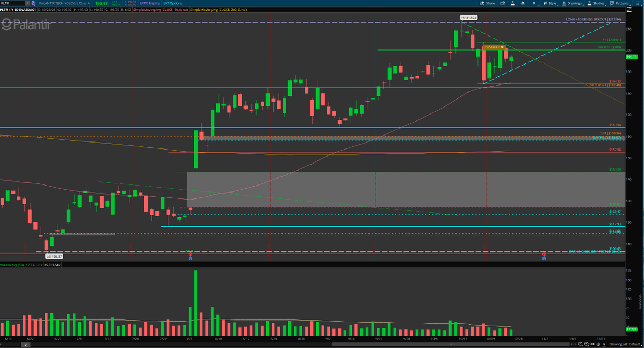The width and height of the screenshot is (644, 348).
Task: Open the chart settings gear icon
Action: pos(523,3)
